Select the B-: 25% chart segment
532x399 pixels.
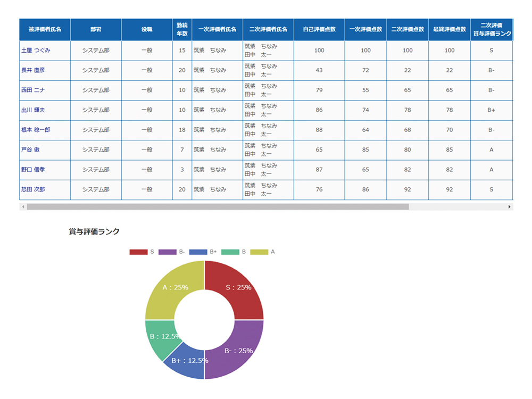click(239, 352)
